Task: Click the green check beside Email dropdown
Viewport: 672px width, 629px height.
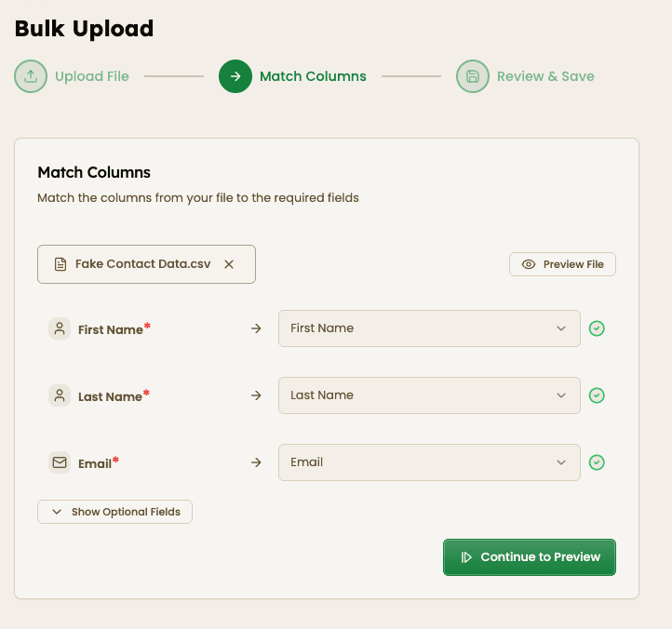Action: click(597, 462)
